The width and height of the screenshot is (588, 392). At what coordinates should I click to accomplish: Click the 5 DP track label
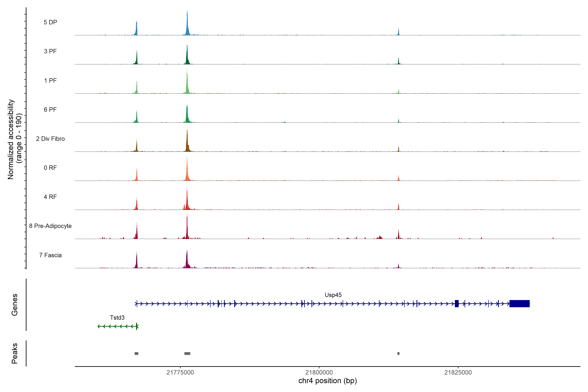(50, 22)
